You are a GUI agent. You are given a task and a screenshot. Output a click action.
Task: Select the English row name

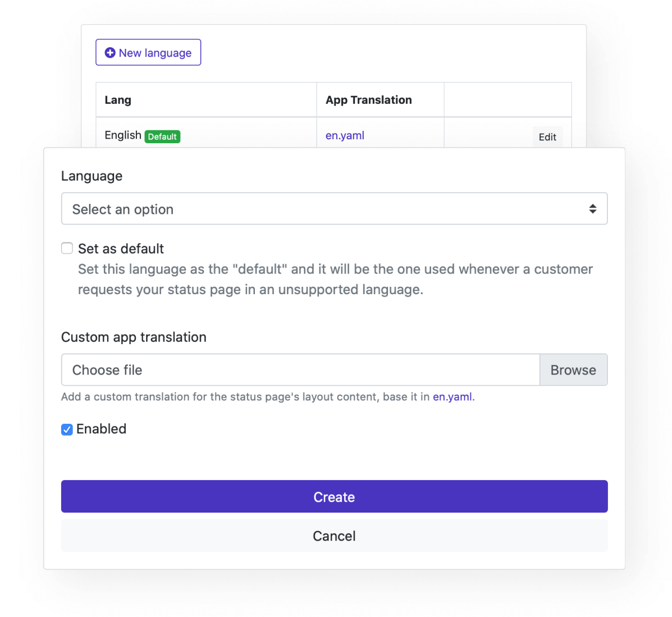(123, 135)
